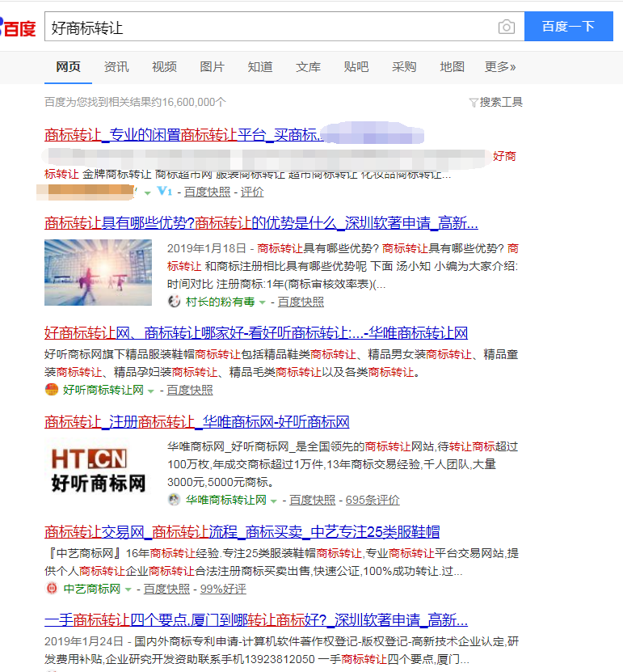Open the 知道 tab

tap(260, 67)
